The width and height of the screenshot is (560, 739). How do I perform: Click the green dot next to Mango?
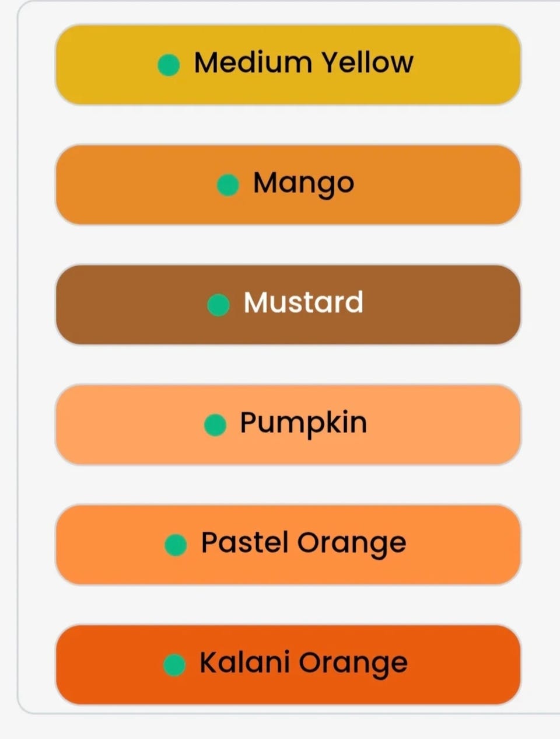[x=228, y=185]
